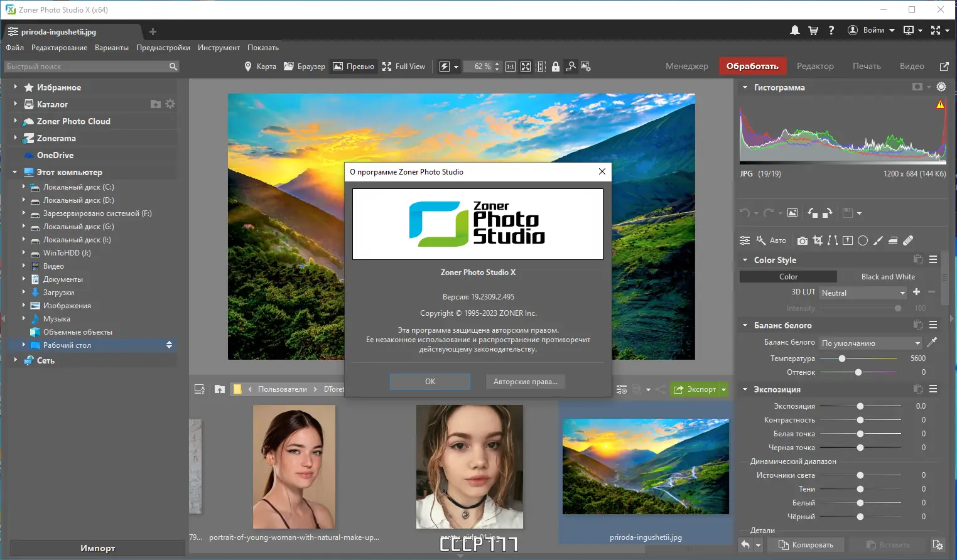Click the notification bell icon
The width and height of the screenshot is (957, 560).
coord(795,30)
